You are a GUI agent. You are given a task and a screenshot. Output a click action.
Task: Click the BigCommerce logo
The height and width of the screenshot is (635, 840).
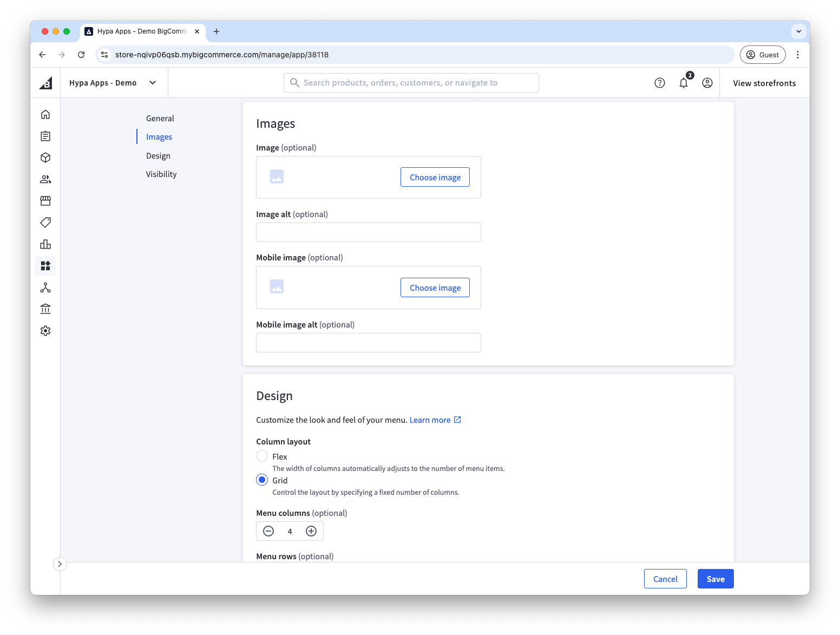coord(45,83)
